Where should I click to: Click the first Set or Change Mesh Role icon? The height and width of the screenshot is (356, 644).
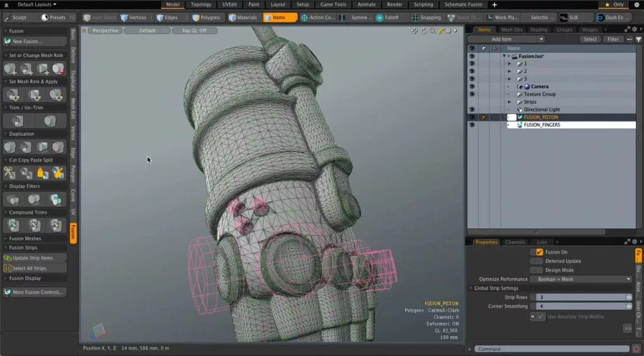pos(10,69)
